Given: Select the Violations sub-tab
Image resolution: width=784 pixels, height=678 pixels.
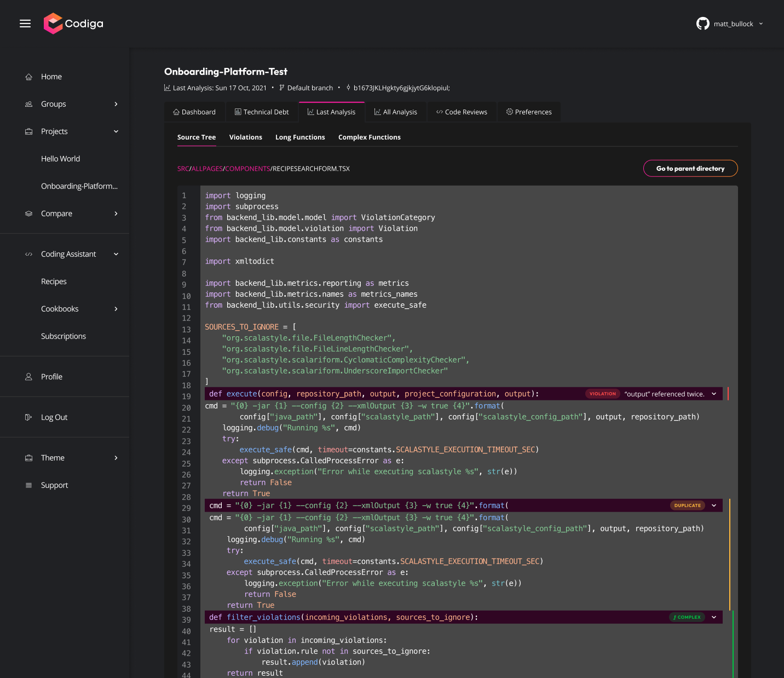Looking at the screenshot, I should coord(245,137).
